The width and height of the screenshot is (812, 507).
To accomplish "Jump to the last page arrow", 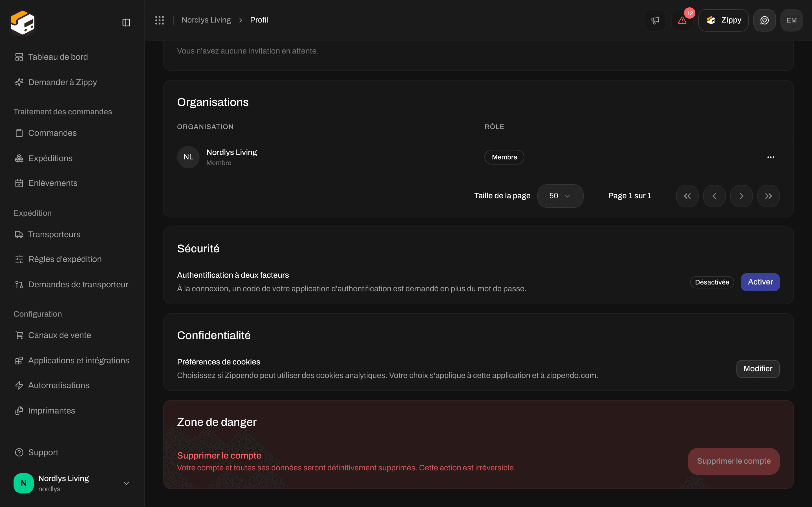I will point(768,196).
